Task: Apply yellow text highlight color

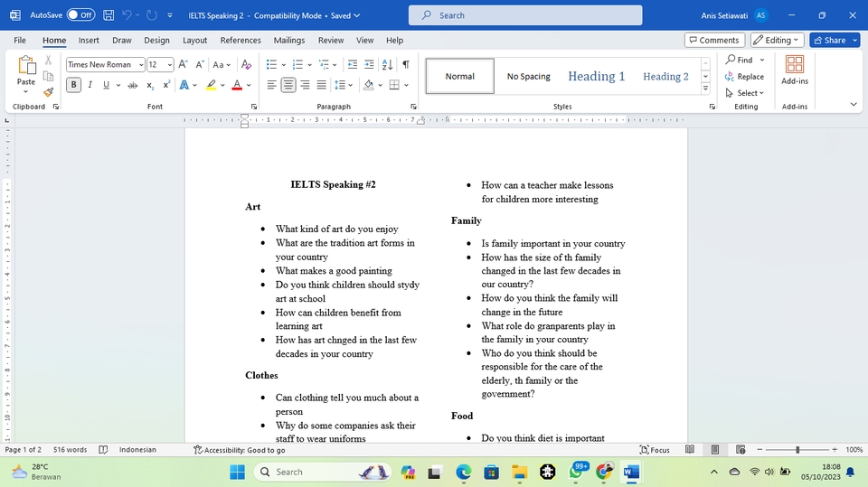Action: [x=211, y=85]
